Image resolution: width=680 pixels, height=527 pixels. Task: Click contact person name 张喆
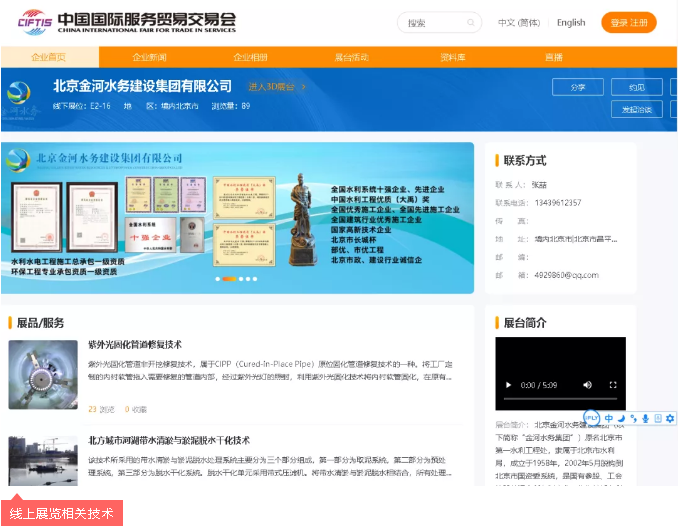539,185
